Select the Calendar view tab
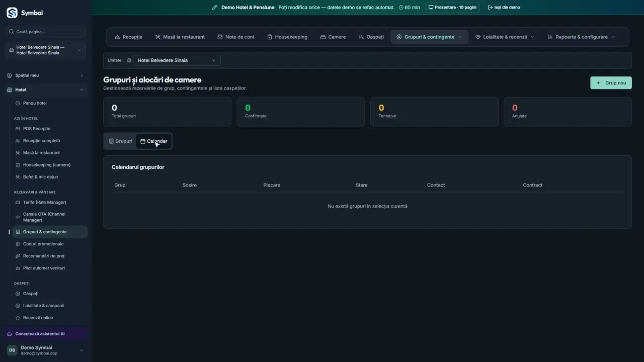Screen dimensions: 644x362 [x=154, y=141]
